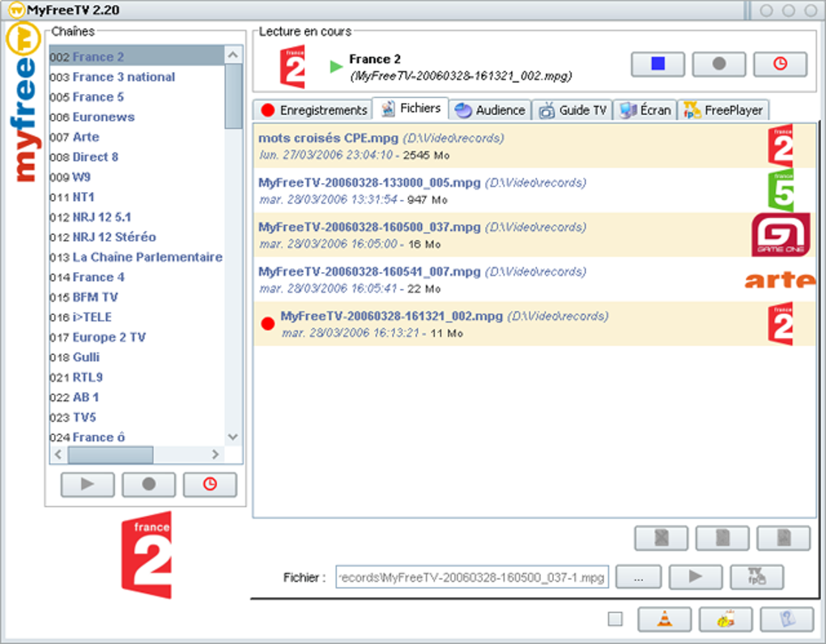
Task: Switch to the FreePlayer tab
Action: pos(722,110)
